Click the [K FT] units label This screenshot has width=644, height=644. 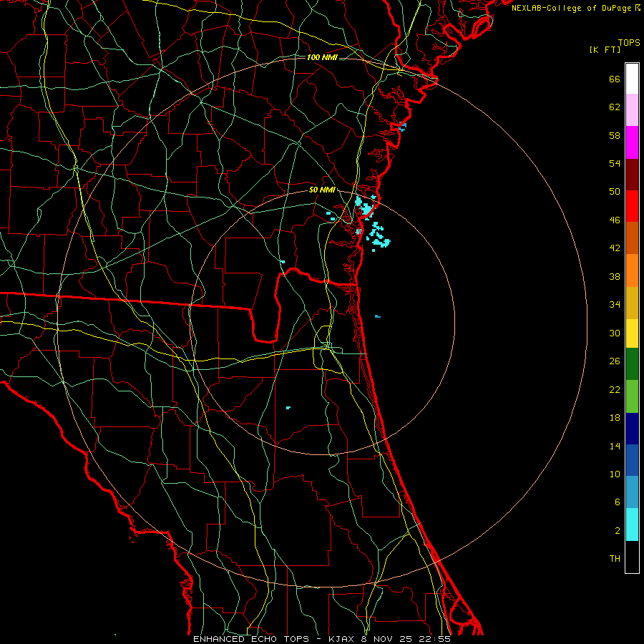[605, 50]
